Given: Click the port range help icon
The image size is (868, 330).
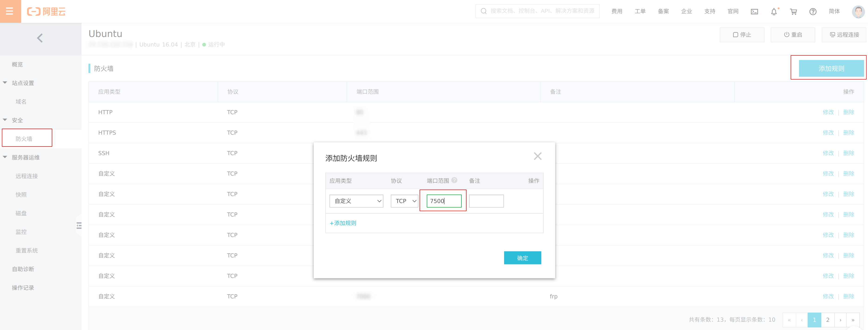Looking at the screenshot, I should pos(454,180).
